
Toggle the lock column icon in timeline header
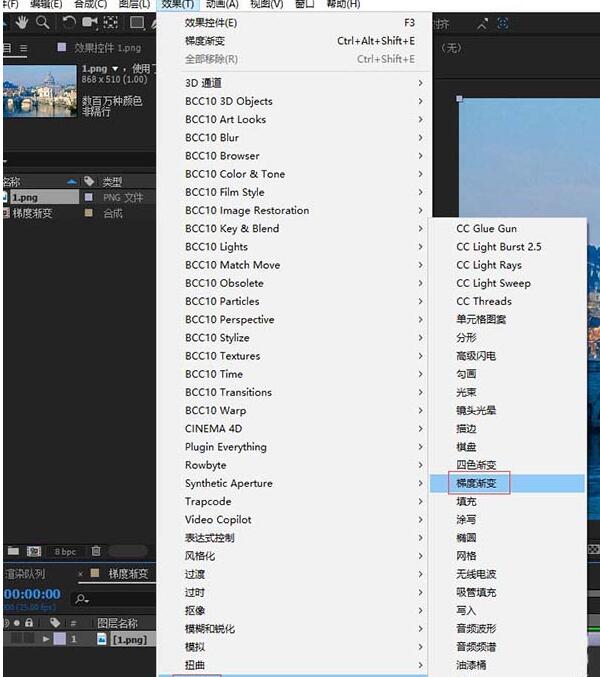pos(29,623)
